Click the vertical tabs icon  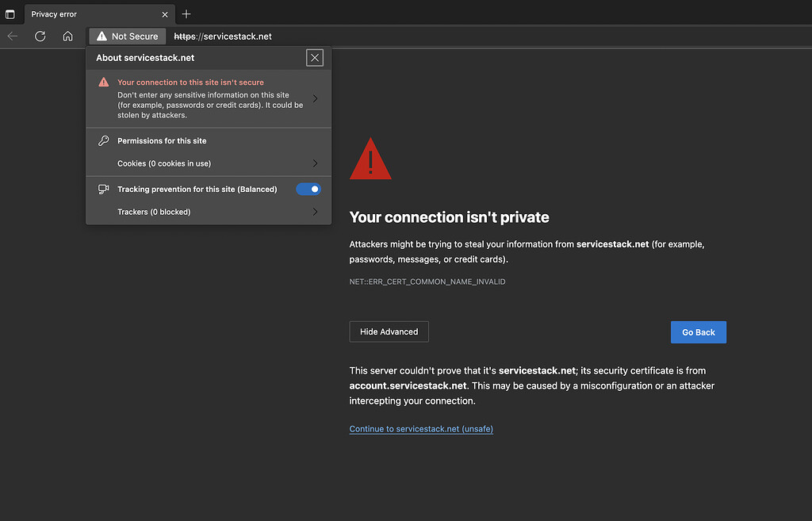[9, 13]
